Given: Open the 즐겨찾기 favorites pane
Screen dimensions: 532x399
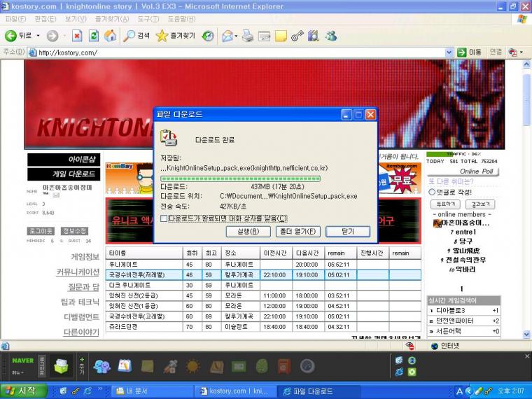Looking at the screenshot, I should click(176, 36).
